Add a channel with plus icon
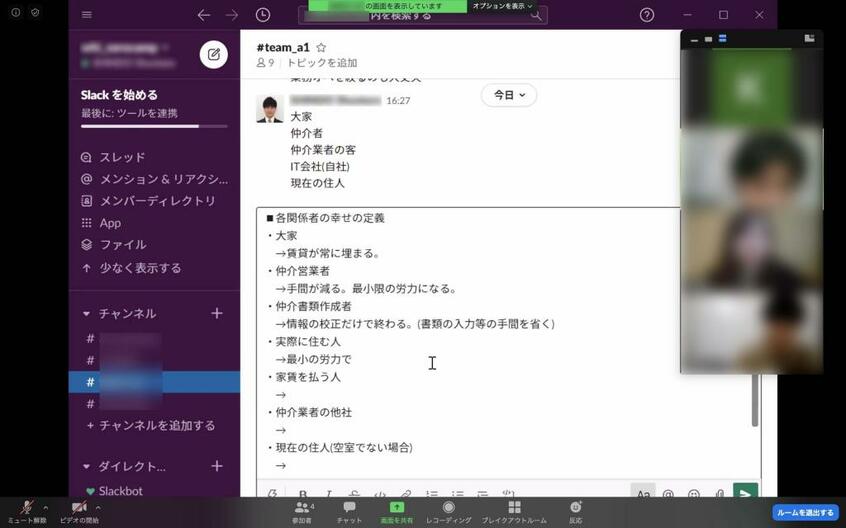This screenshot has height=528, width=846. click(217, 313)
